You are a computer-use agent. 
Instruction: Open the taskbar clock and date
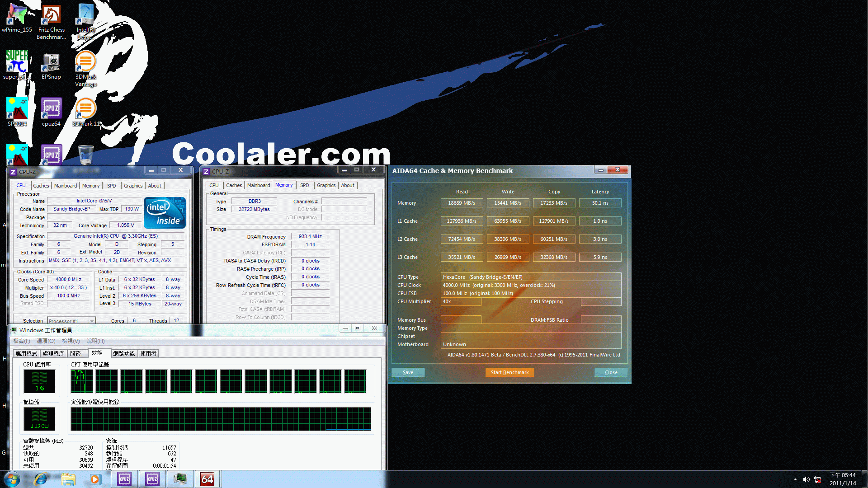pos(843,479)
